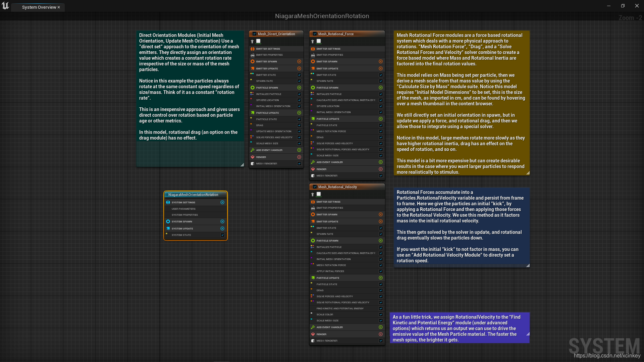Screen dimensions: 644x362
Task: Click Emitter Spawn header in Mesh_Rotational_Velocity
Action: pyautogui.click(x=347, y=215)
